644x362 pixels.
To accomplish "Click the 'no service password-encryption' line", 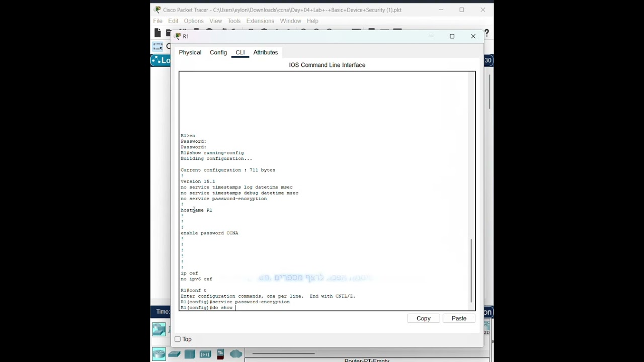I will pyautogui.click(x=224, y=199).
